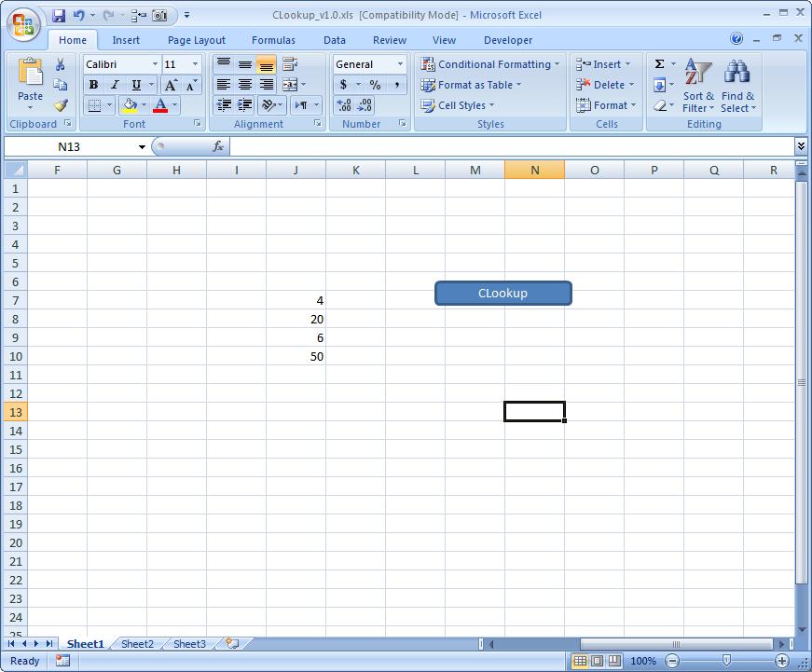Save the workbook with the floppy icon

point(59,16)
